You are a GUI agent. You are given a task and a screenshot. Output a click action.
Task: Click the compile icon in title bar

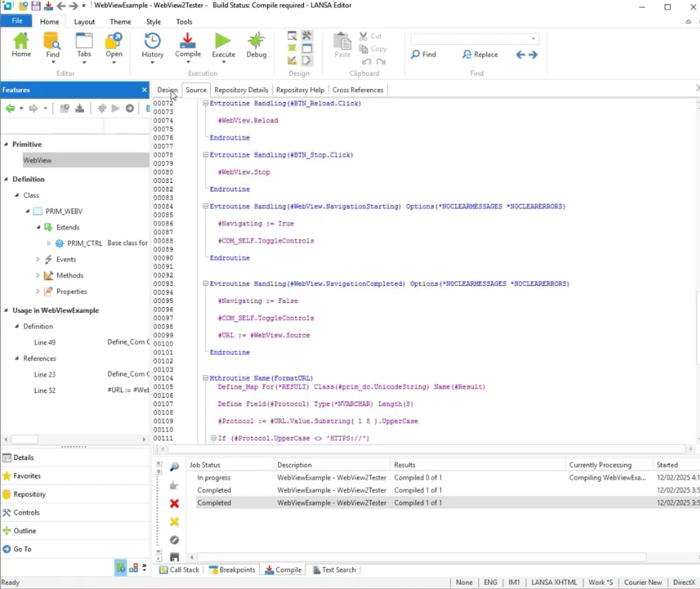point(48,6)
